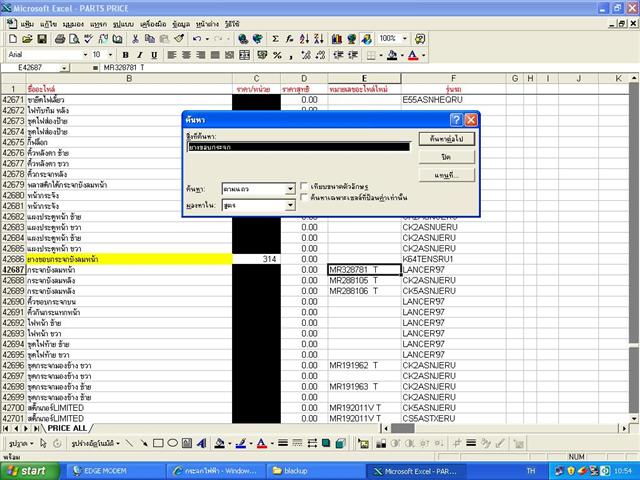
Task: Toggle Bold formatting button
Action: pyautogui.click(x=125, y=55)
